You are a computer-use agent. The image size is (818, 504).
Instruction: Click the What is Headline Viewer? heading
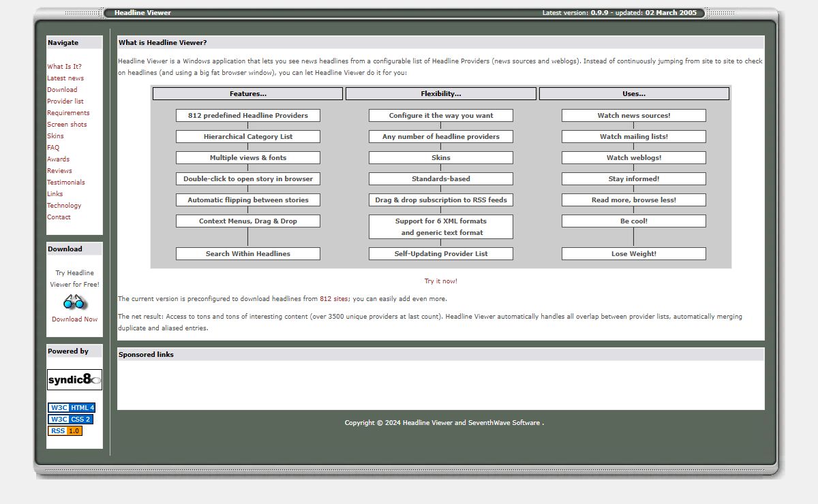coord(163,43)
